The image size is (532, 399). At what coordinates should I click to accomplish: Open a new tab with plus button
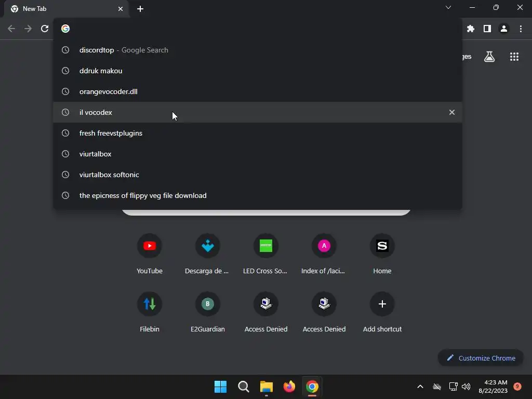pyautogui.click(x=140, y=9)
